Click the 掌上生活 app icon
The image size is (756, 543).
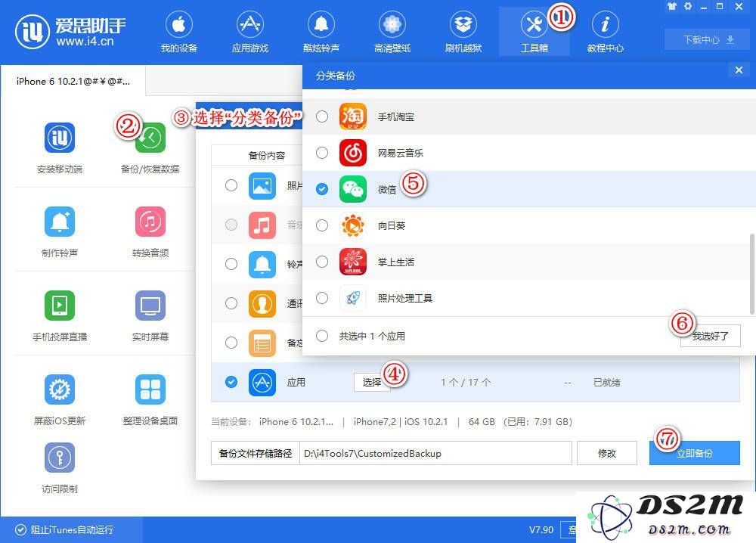click(353, 262)
